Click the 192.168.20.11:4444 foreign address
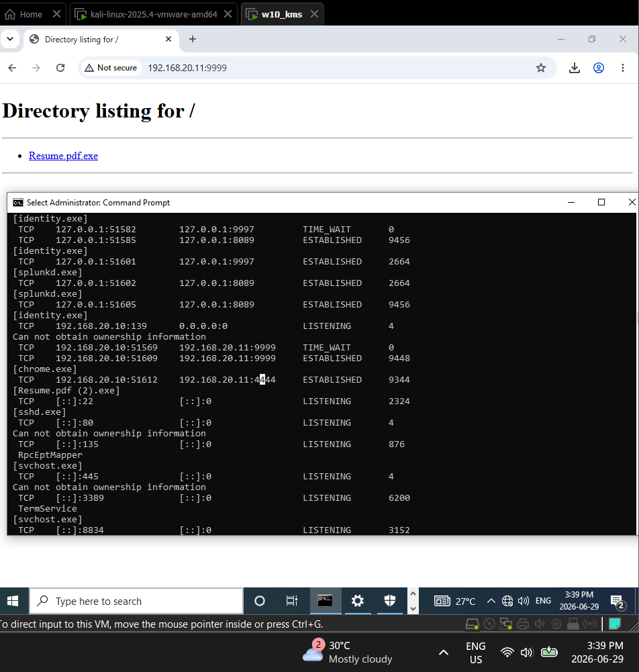 [227, 380]
